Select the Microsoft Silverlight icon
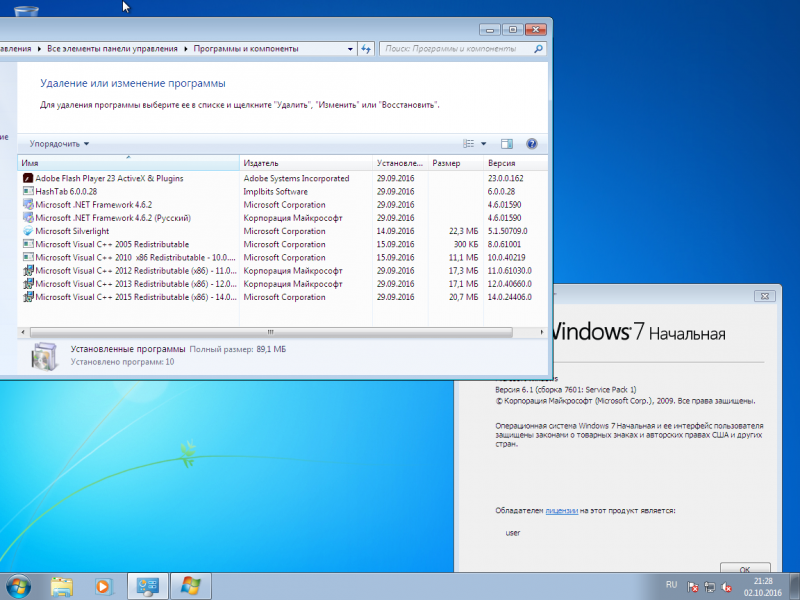Image resolution: width=800 pixels, height=600 pixels. click(x=28, y=231)
